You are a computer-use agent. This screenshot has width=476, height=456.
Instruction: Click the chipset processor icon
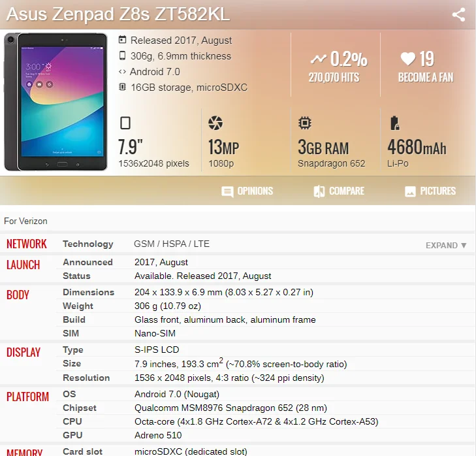click(305, 123)
